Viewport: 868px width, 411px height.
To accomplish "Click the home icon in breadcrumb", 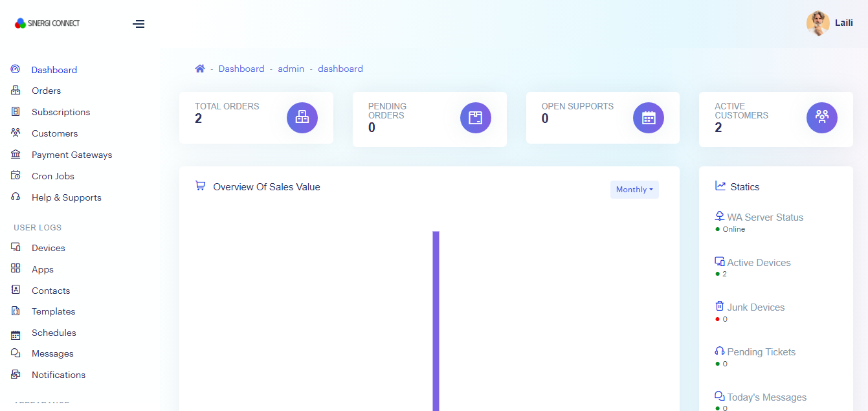I will click(x=200, y=69).
